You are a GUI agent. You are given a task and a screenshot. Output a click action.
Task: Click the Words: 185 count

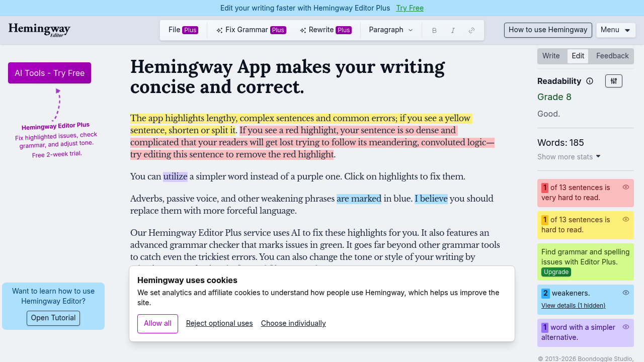point(560,143)
